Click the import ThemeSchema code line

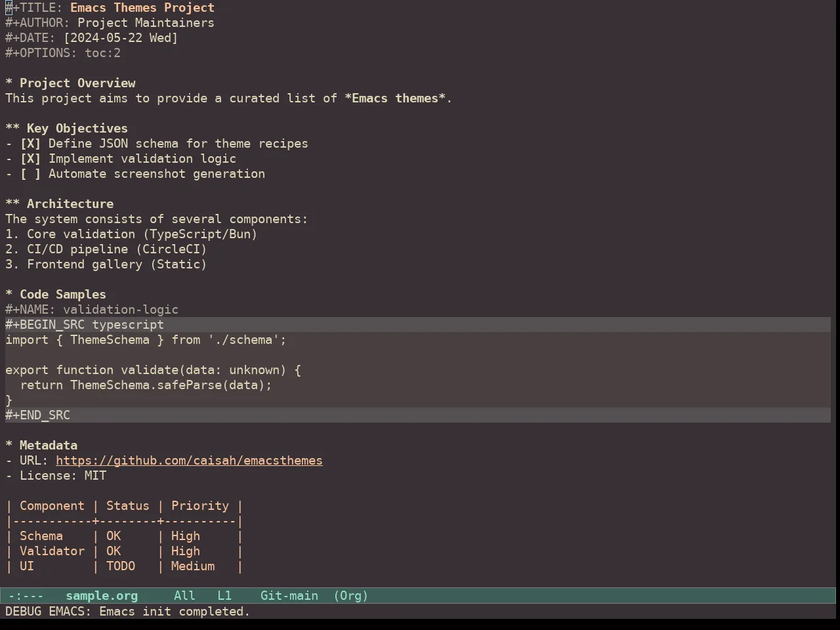coord(146,340)
